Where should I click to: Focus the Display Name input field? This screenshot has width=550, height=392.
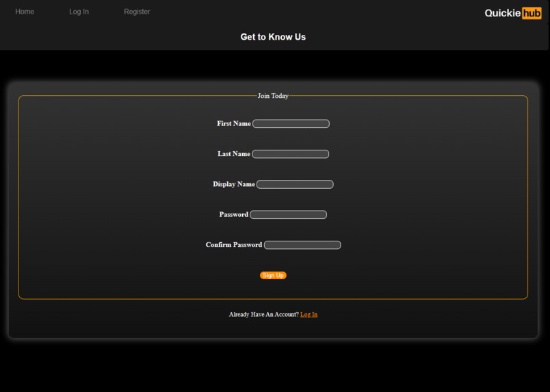pos(295,184)
